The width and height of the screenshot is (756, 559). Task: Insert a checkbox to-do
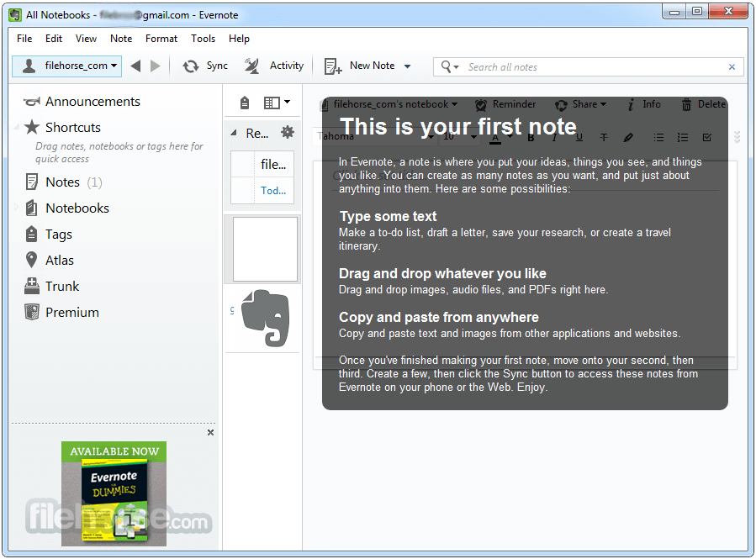pyautogui.click(x=707, y=138)
